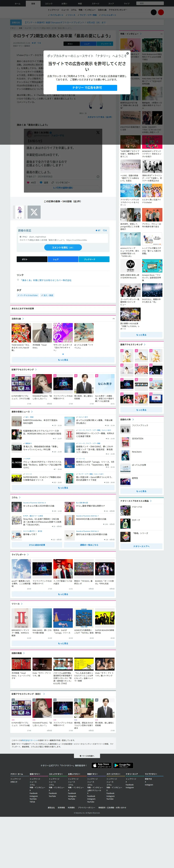Click ページの先頭へ in the footer
The image size is (174, 868).
(x=87, y=756)
